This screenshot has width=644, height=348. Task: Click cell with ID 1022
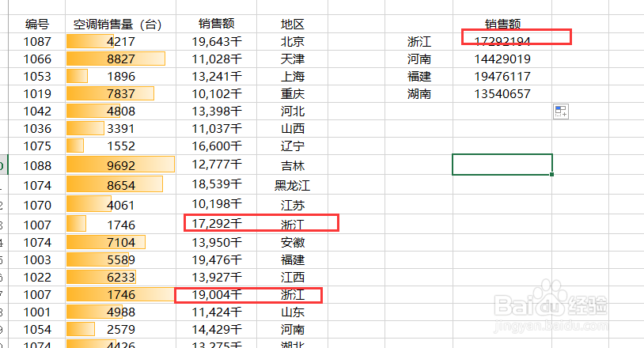pyautogui.click(x=37, y=278)
